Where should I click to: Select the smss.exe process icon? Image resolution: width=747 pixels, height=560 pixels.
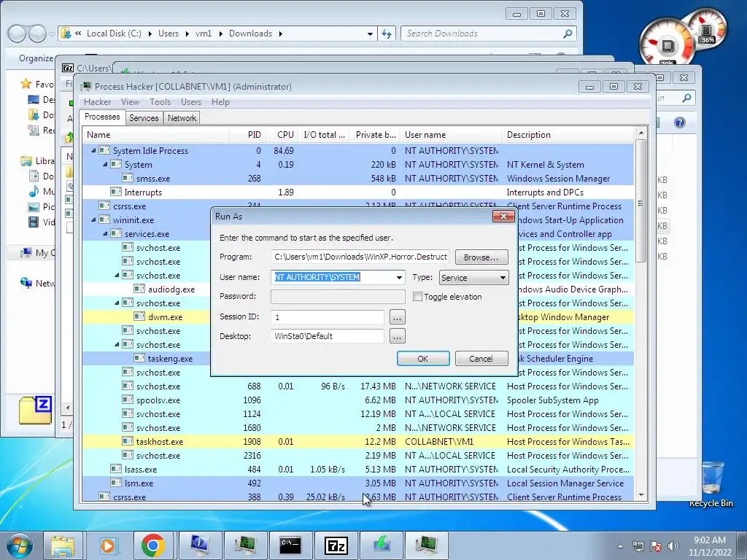tap(127, 178)
